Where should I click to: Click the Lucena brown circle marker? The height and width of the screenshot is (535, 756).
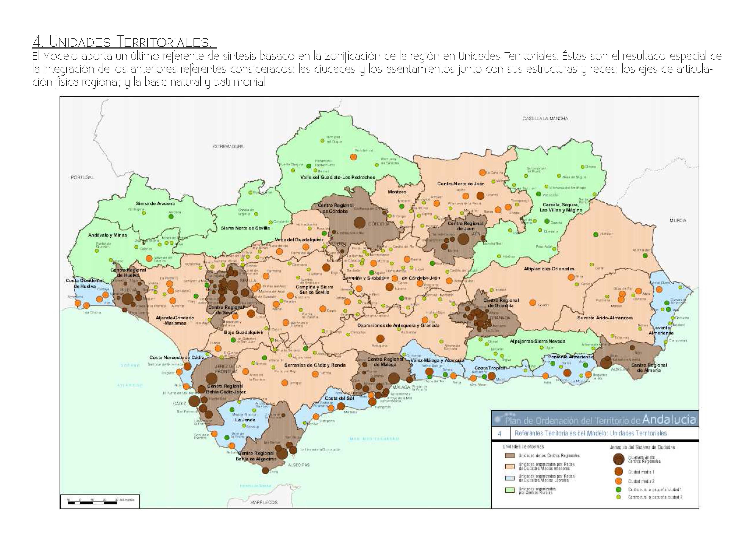389,287
